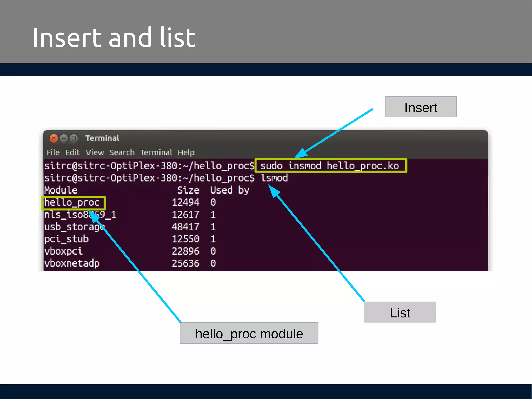This screenshot has width=532, height=399.
Task: Click the List label box
Action: click(400, 312)
